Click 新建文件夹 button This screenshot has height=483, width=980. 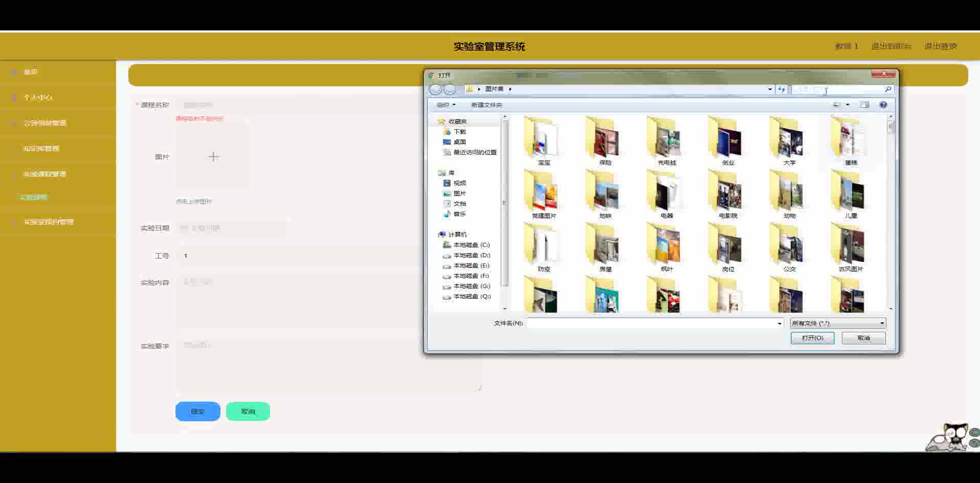[x=486, y=105]
